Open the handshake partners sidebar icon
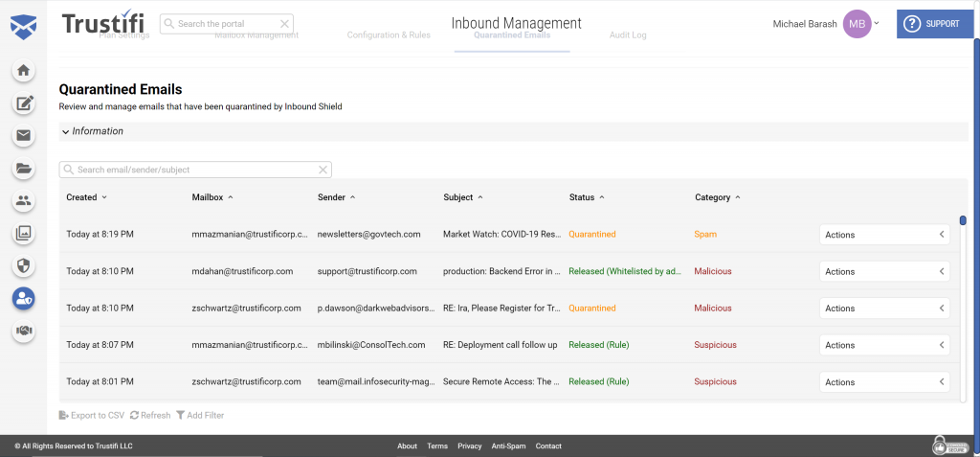This screenshot has width=980, height=457. (24, 331)
